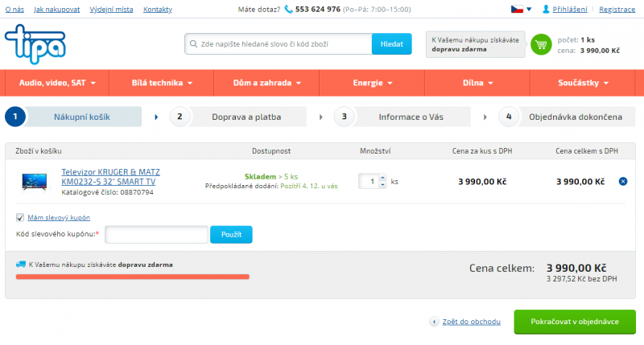Focus the search input field
The image size is (644, 345).
(279, 44)
